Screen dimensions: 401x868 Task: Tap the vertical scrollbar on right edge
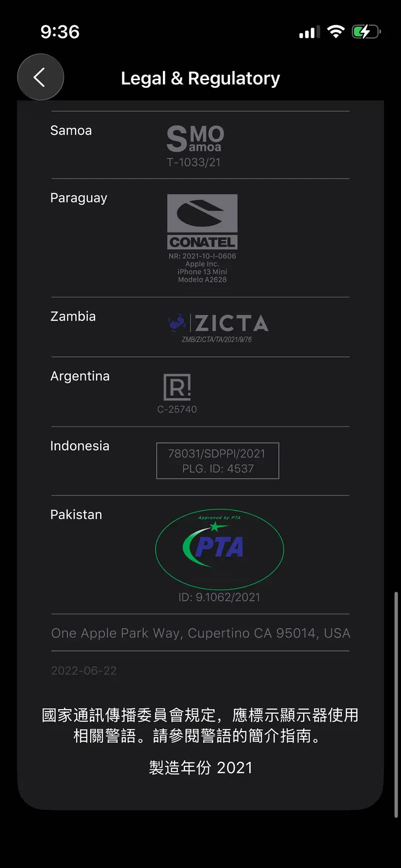[x=396, y=702]
